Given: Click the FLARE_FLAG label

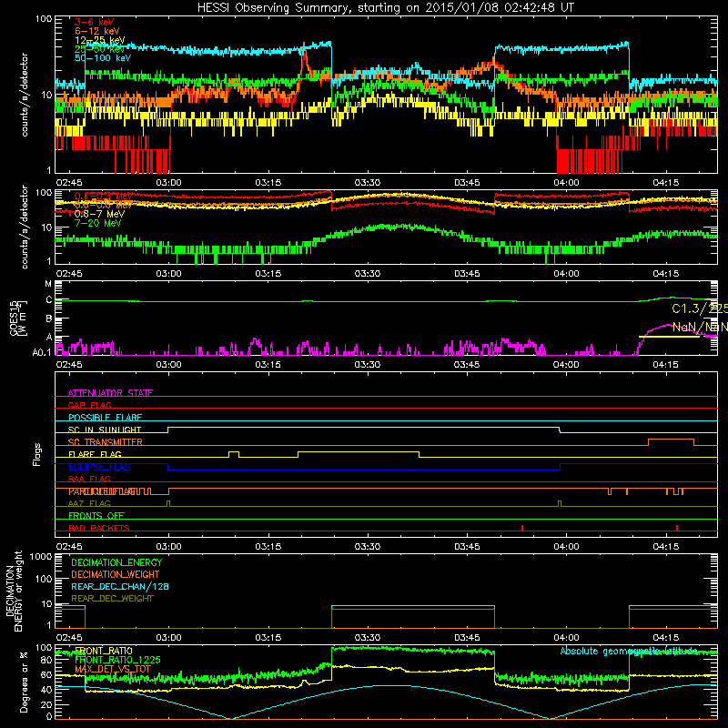Looking at the screenshot, I should tap(95, 454).
